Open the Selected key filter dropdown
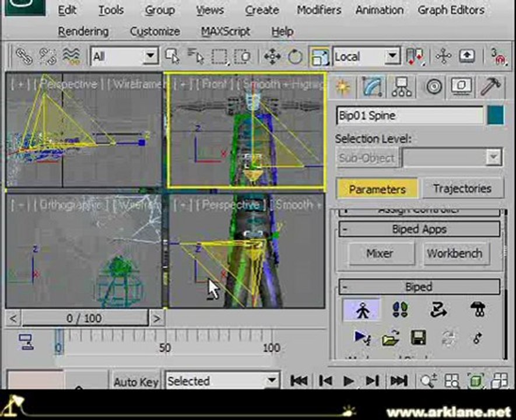 pyautogui.click(x=223, y=381)
